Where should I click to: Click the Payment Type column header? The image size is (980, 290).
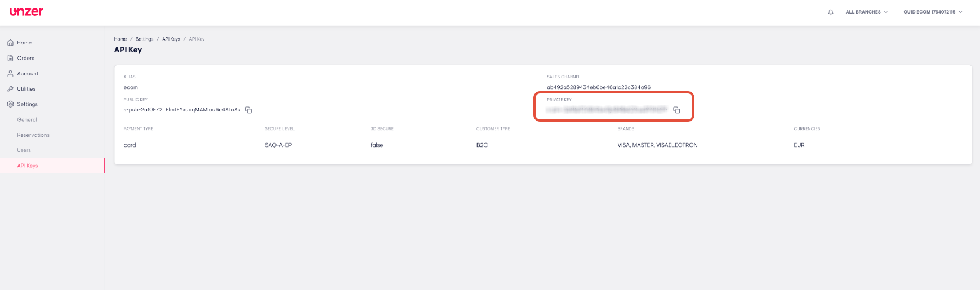point(138,129)
